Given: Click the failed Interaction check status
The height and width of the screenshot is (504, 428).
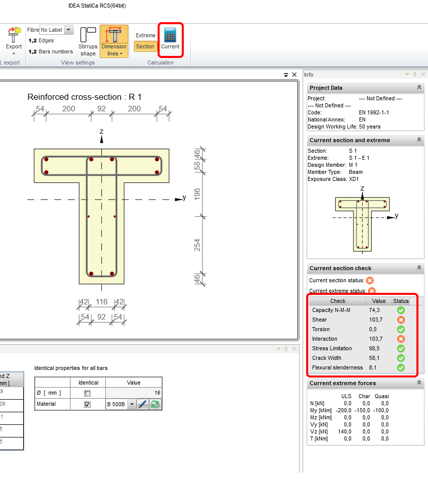Looking at the screenshot, I should (x=401, y=339).
